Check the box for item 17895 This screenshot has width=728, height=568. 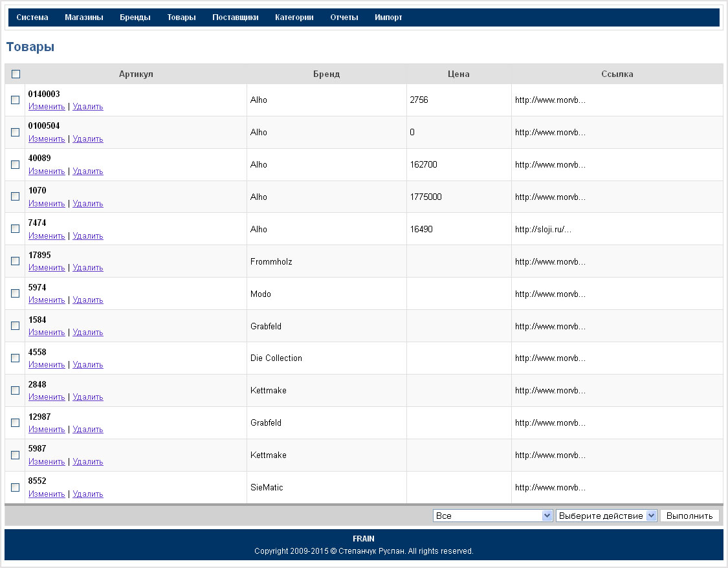pos(16,261)
